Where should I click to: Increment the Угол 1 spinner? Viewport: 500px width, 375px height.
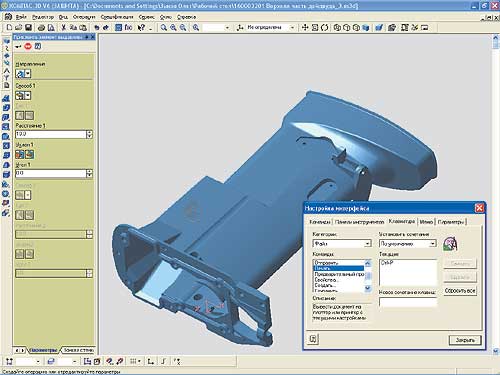tap(89, 171)
